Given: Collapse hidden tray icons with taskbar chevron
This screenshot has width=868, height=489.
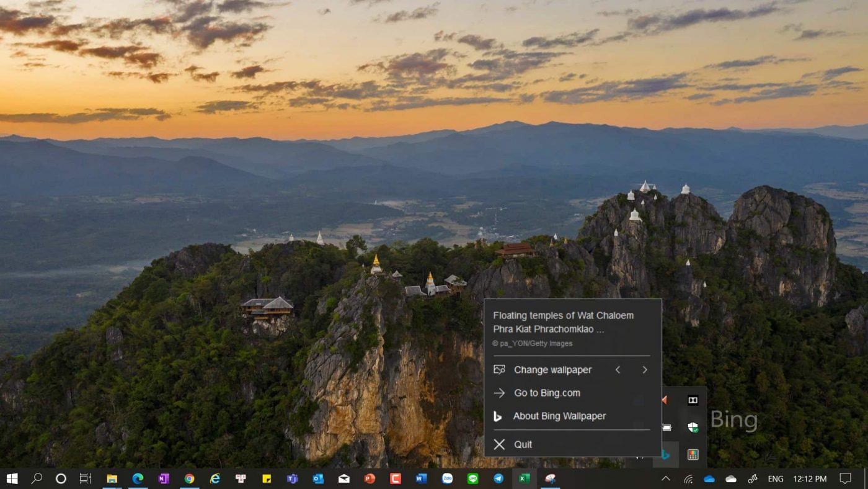Looking at the screenshot, I should (665, 478).
